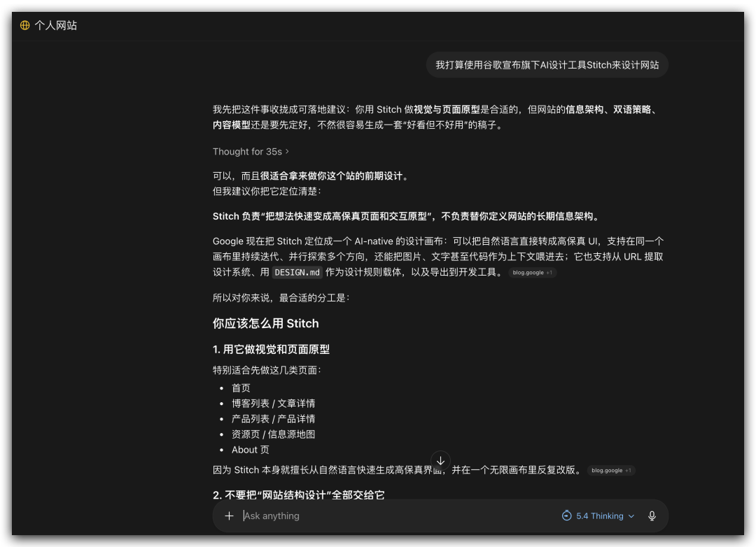Click inside the Ask anything input field

[350, 516]
